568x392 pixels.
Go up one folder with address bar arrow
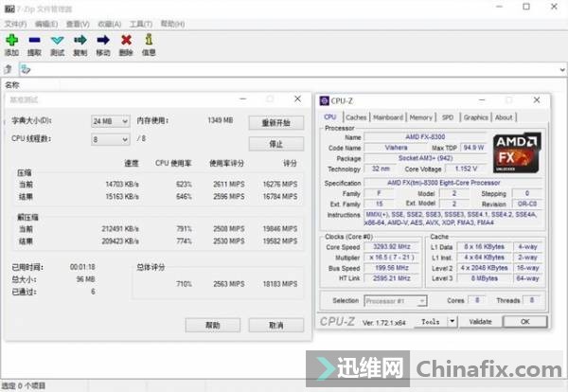click(x=8, y=69)
